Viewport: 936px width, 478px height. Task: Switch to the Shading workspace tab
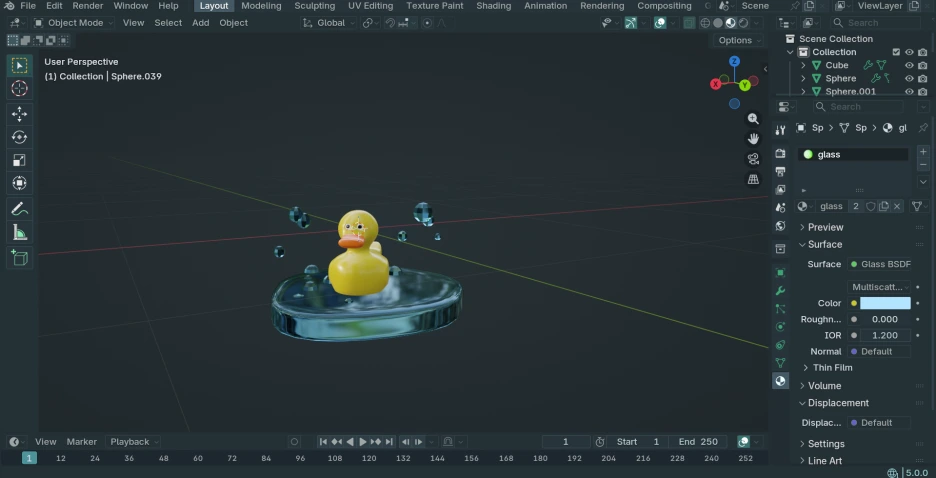tap(493, 6)
